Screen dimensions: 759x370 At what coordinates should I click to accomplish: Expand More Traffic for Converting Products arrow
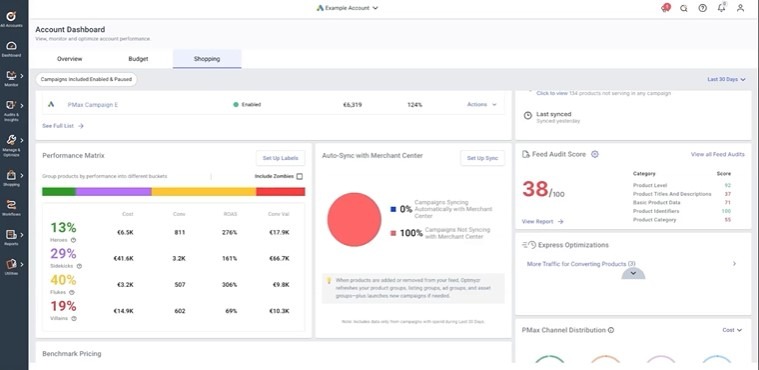pyautogui.click(x=734, y=264)
